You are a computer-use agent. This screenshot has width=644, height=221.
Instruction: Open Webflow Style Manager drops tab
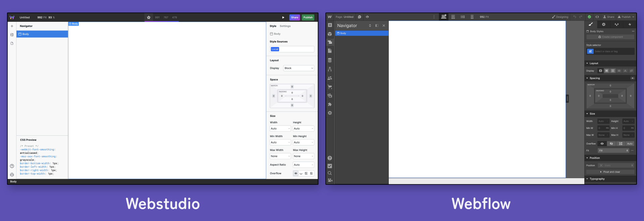pos(616,24)
